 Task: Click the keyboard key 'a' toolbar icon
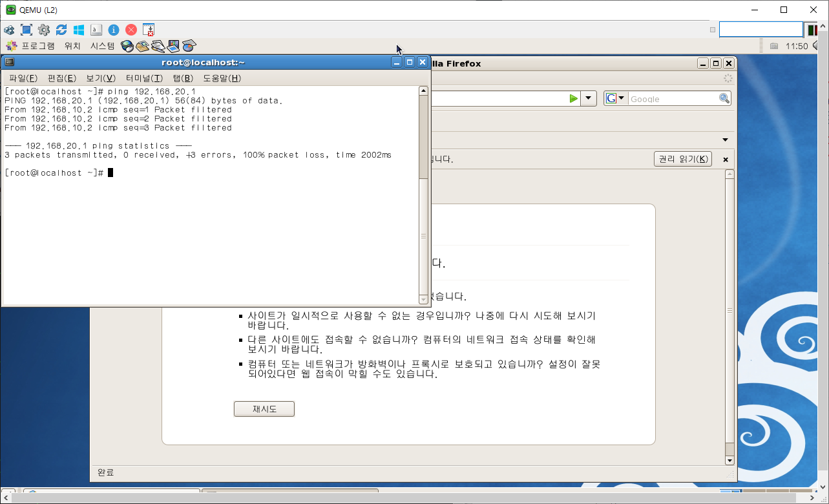(x=96, y=30)
